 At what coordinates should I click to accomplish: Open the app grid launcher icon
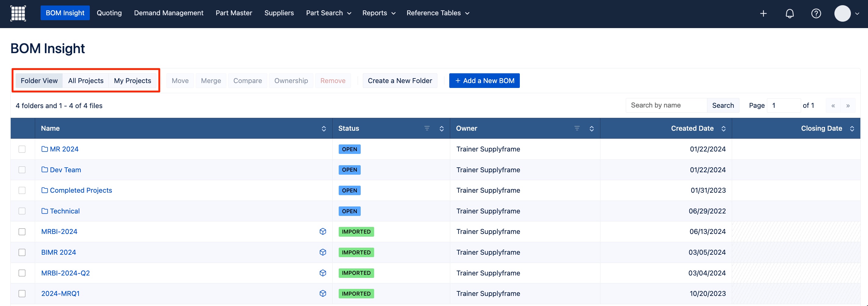pos(18,13)
